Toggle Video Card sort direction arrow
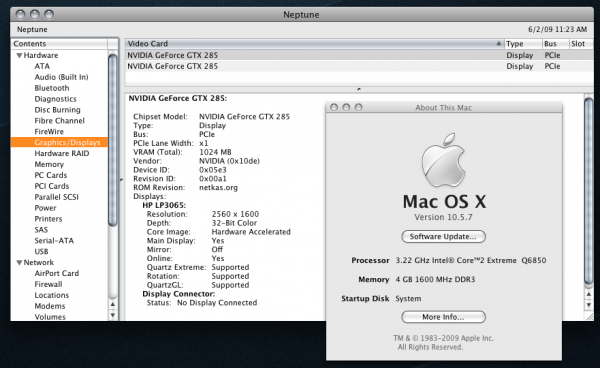 pos(499,44)
